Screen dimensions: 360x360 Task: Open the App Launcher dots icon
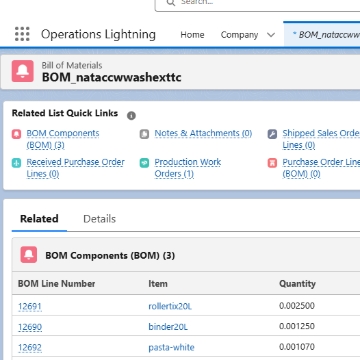[x=22, y=34]
